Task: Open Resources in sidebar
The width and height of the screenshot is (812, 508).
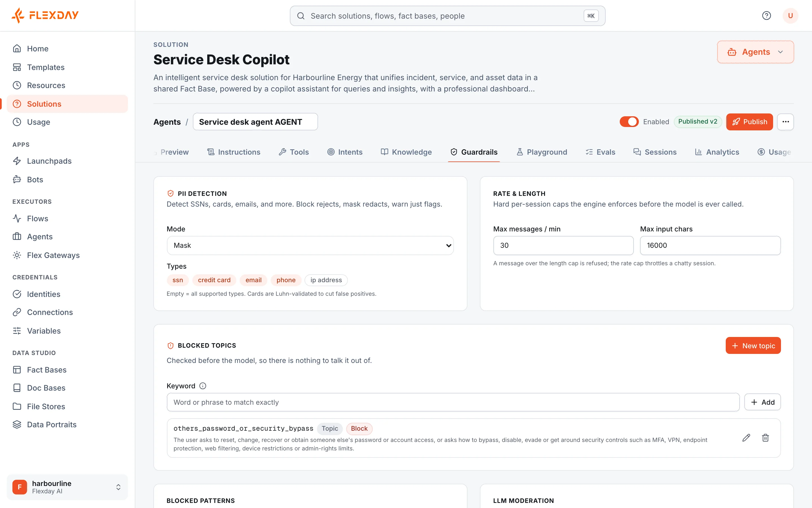Action: (x=67, y=85)
